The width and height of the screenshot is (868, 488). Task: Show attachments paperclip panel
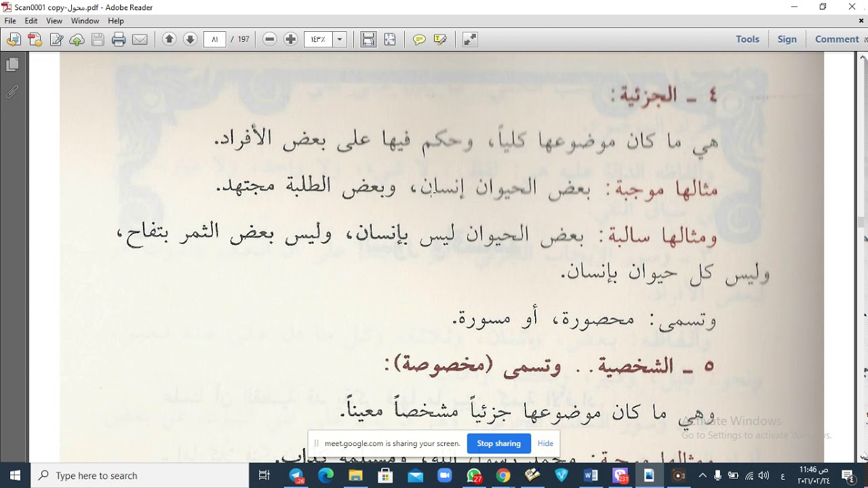tap(12, 91)
